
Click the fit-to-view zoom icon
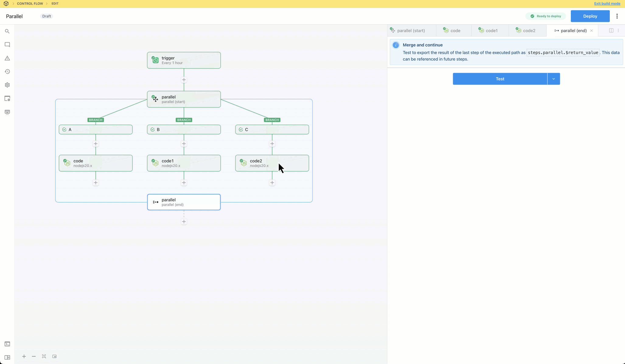pyautogui.click(x=44, y=356)
